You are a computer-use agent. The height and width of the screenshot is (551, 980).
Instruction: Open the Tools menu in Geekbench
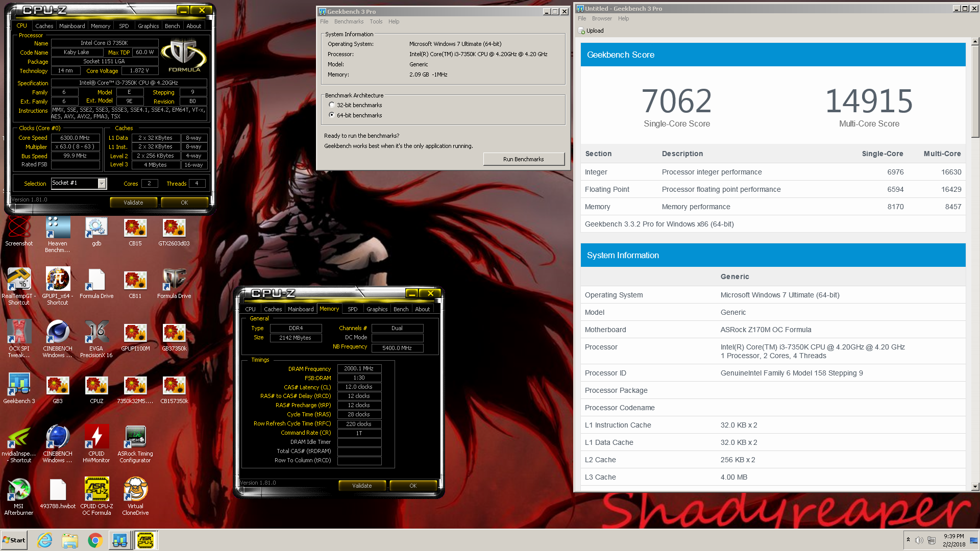[376, 21]
